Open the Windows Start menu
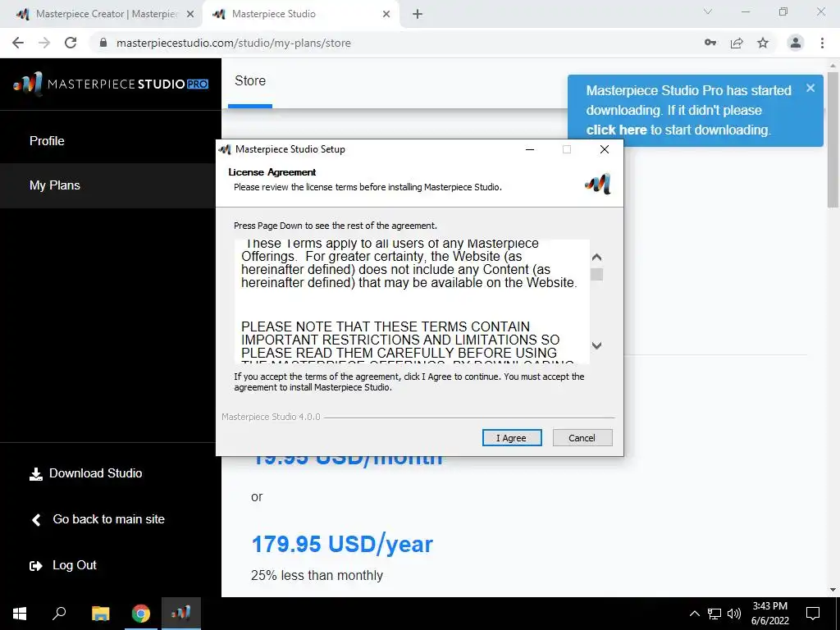 pyautogui.click(x=20, y=614)
